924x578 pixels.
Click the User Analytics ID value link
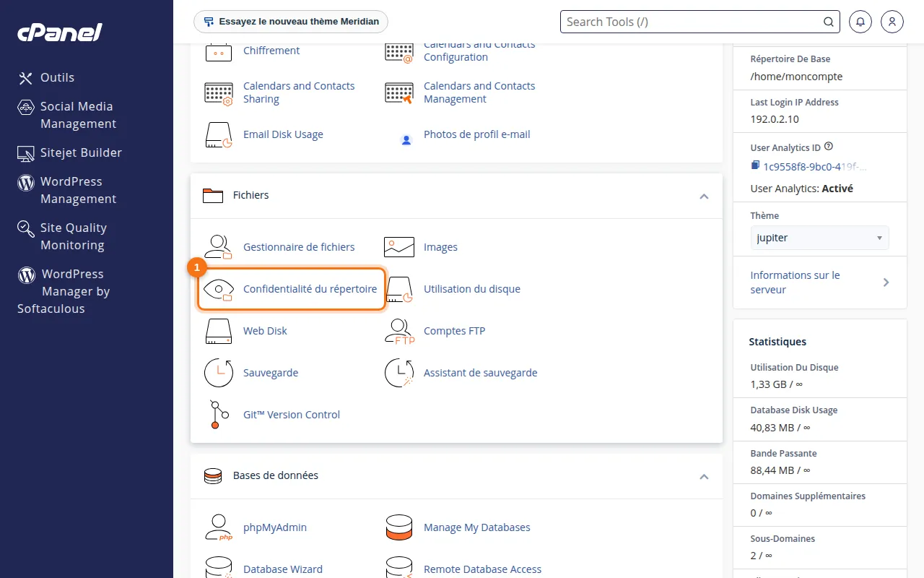[815, 167]
